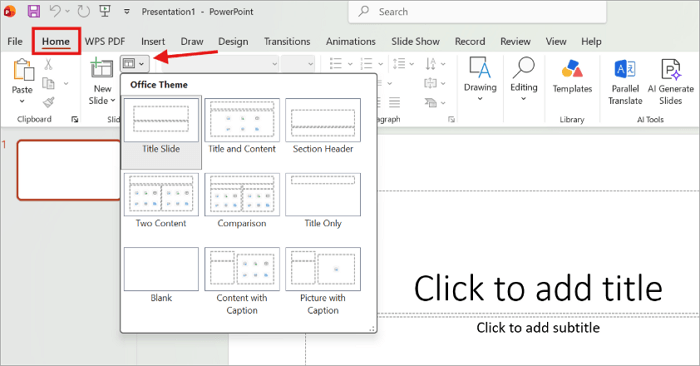The image size is (700, 366).
Task: Open the Align Text icon
Action: tap(430, 83)
